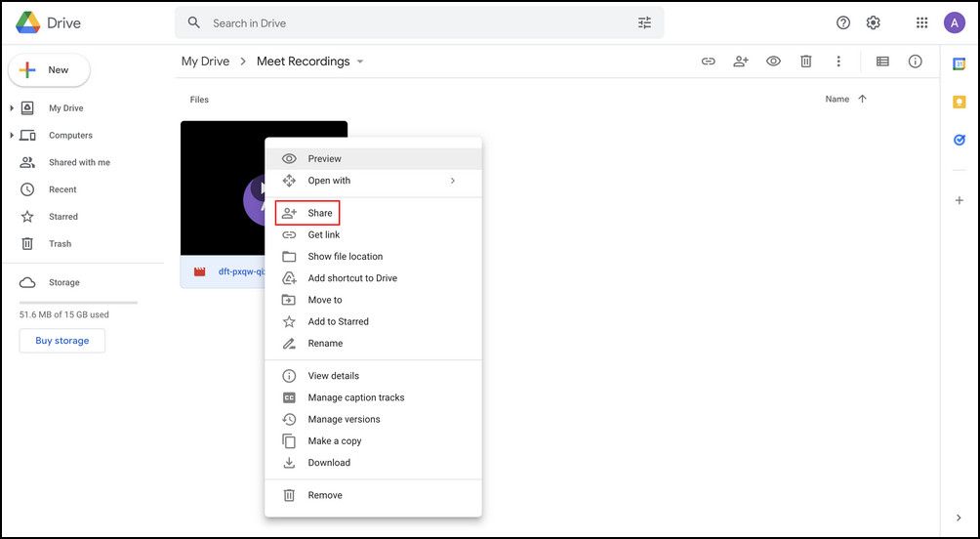
Task: Click the search magnifier icon
Action: 194,23
